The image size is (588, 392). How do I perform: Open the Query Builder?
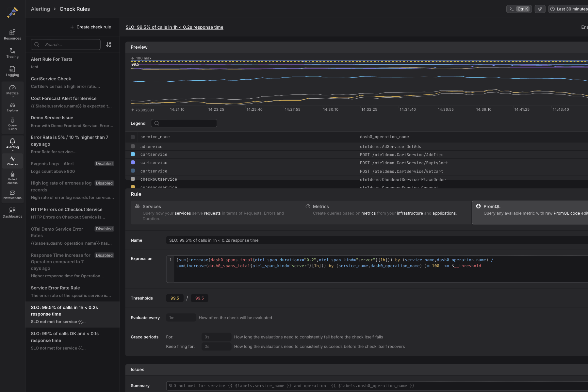click(12, 124)
